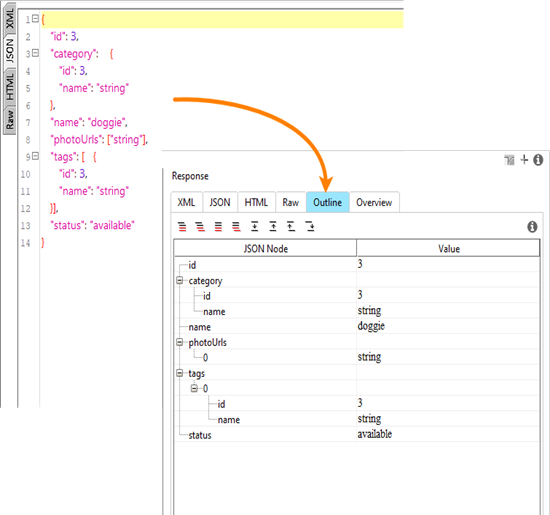Fold the tags code block at line 9
The height and width of the screenshot is (515, 550).
[x=35, y=156]
